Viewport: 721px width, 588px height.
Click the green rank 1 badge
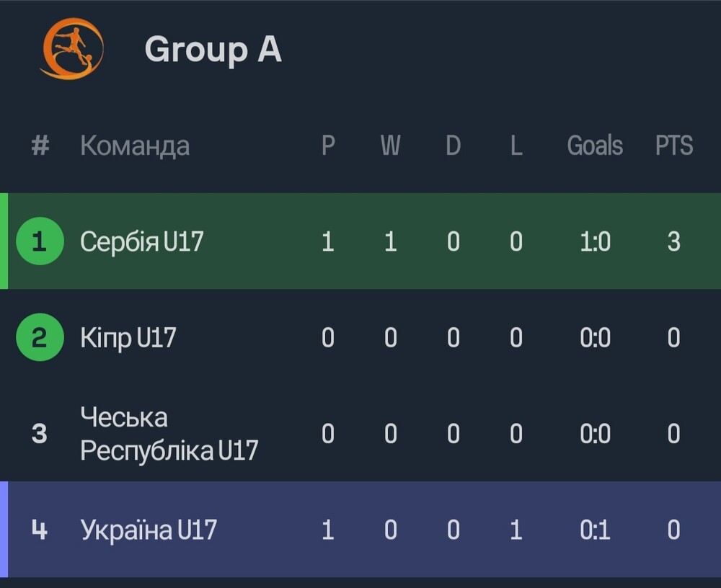(x=40, y=241)
